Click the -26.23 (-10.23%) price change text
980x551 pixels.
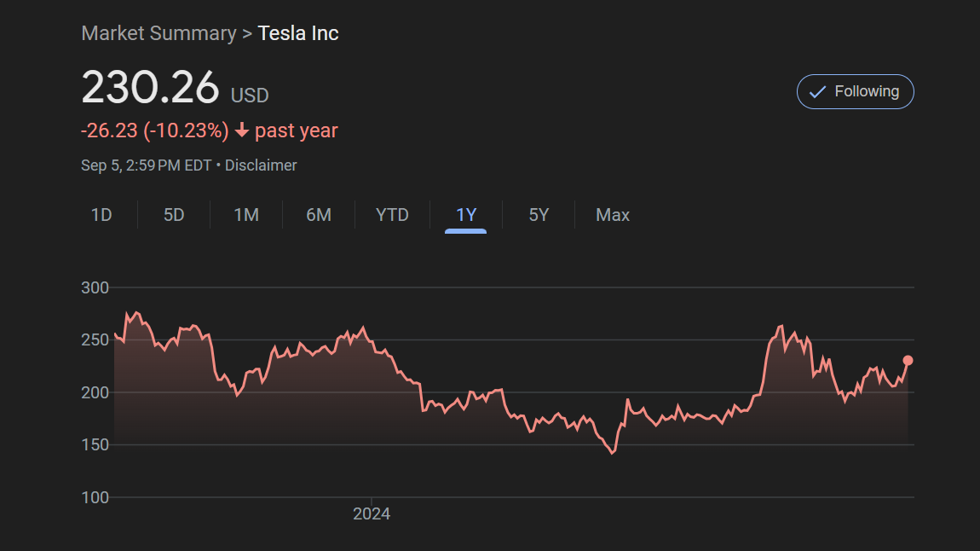(x=155, y=130)
